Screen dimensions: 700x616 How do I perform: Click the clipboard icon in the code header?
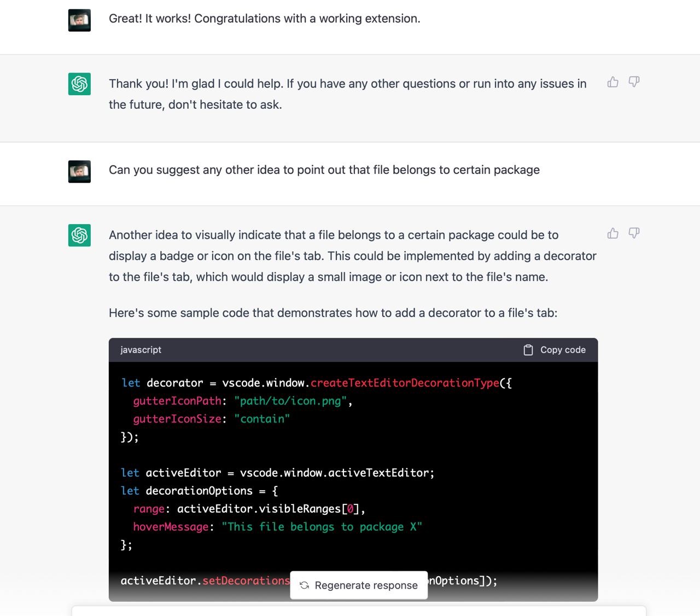528,350
